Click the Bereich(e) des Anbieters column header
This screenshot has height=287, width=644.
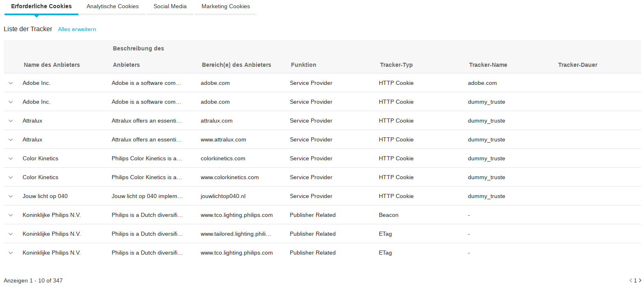coord(236,65)
